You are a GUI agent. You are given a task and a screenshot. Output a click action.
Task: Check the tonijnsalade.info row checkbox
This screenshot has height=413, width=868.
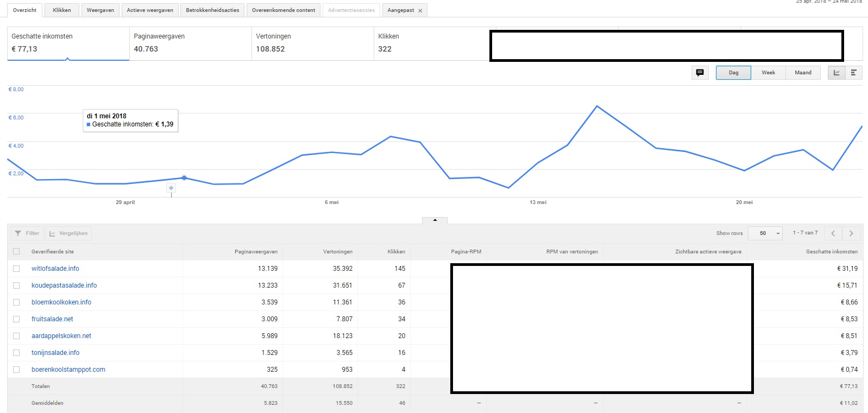pyautogui.click(x=16, y=353)
